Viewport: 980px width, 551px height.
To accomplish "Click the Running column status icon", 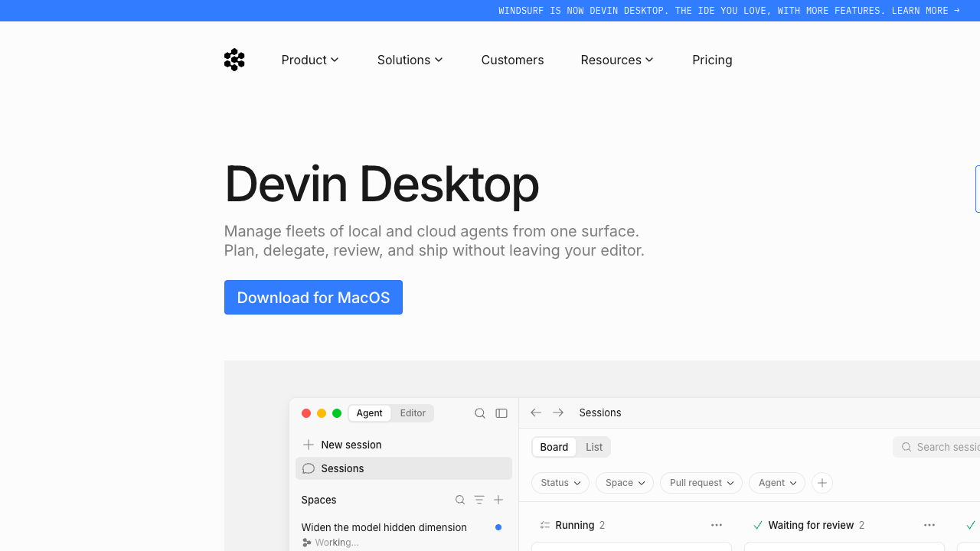I will (545, 525).
